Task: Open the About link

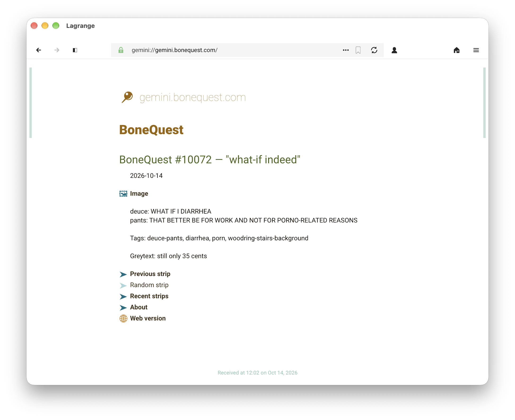Action: tap(139, 307)
